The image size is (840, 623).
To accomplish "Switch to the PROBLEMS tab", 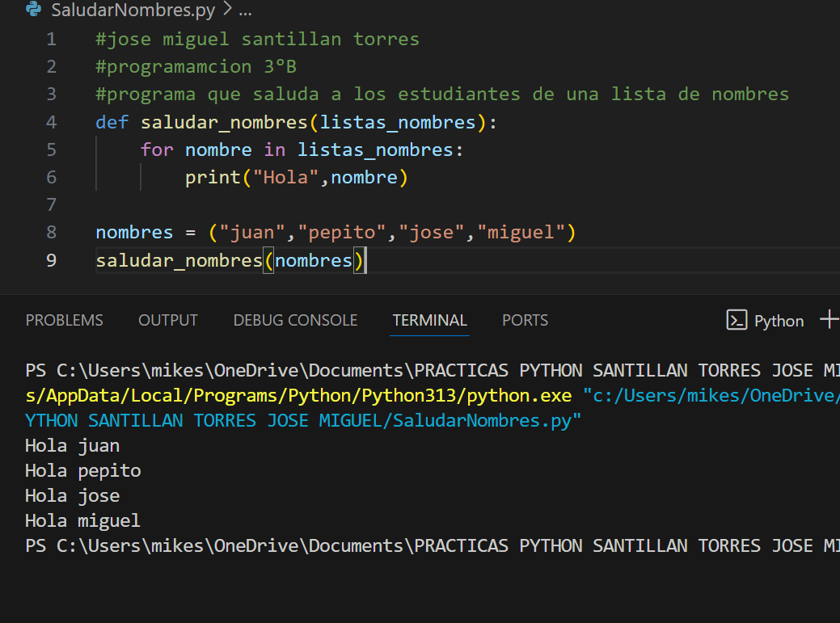I will coord(65,320).
